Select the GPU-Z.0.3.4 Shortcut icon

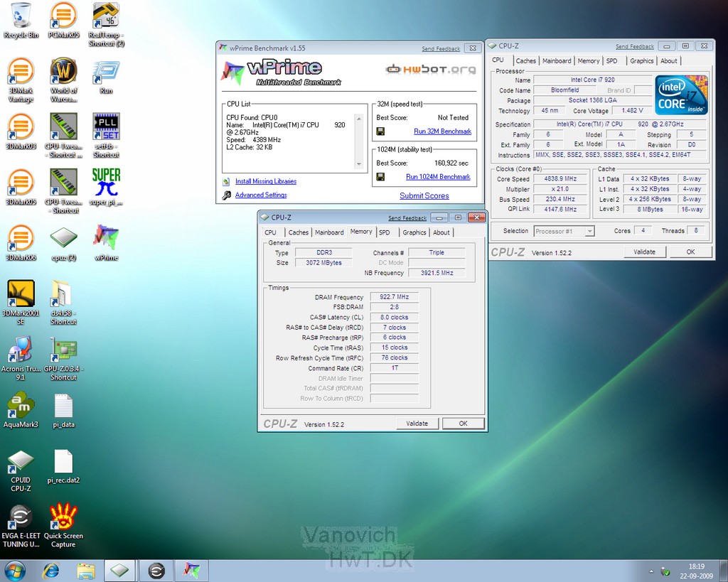coord(63,358)
